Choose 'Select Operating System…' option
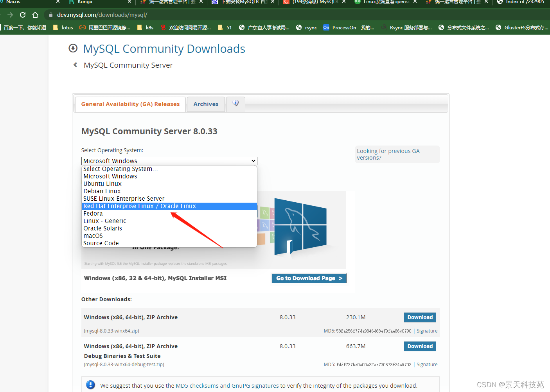 [169, 169]
